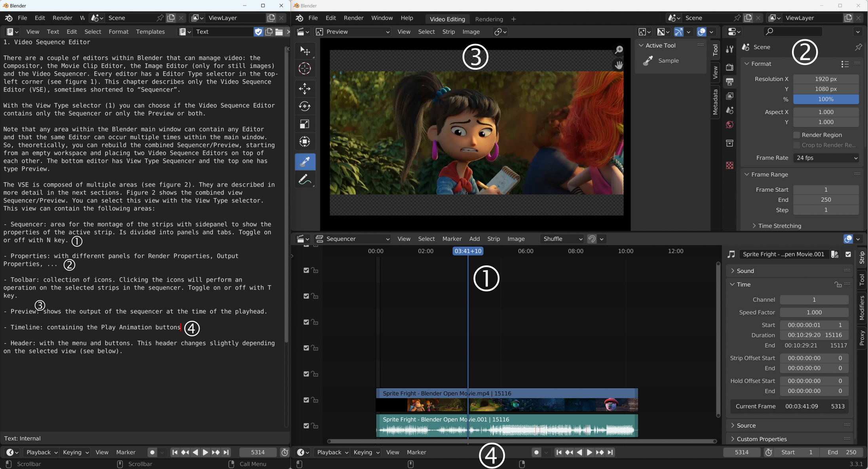Select the Rotate tool in the preview toolbar
This screenshot has width=868, height=469.
pos(305,106)
